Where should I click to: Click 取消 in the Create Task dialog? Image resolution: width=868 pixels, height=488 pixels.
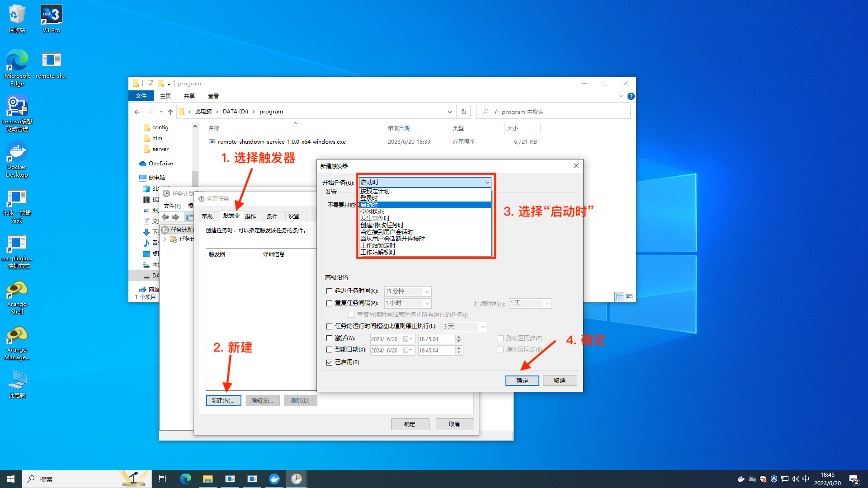coord(454,424)
